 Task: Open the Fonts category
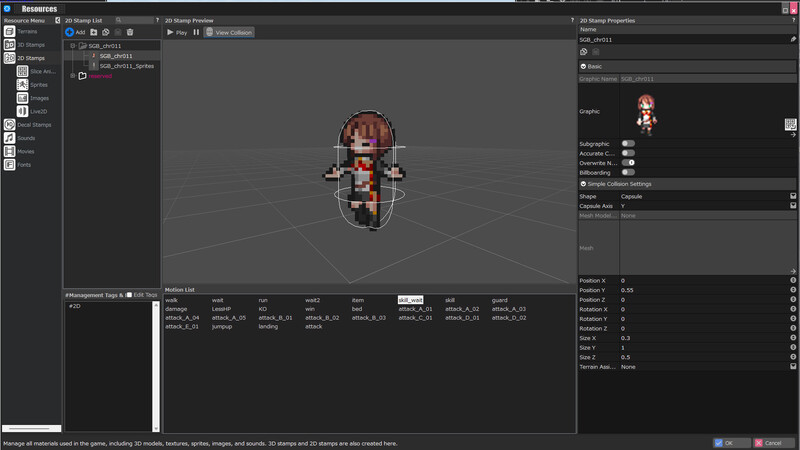(17, 164)
